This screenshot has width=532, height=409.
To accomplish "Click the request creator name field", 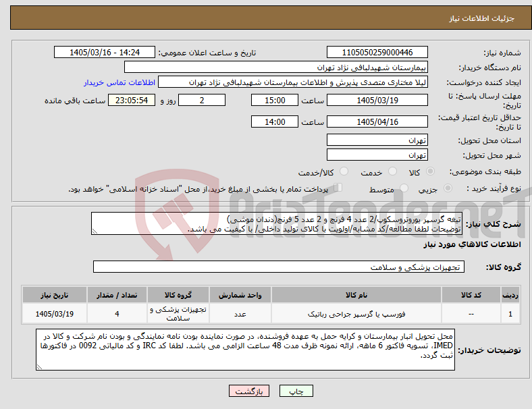I will point(293,82).
